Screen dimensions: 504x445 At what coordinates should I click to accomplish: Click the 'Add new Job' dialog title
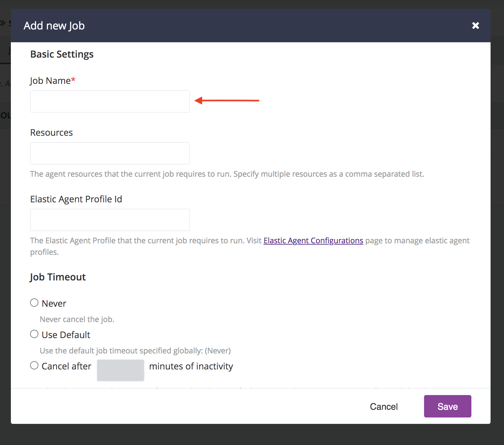(54, 26)
